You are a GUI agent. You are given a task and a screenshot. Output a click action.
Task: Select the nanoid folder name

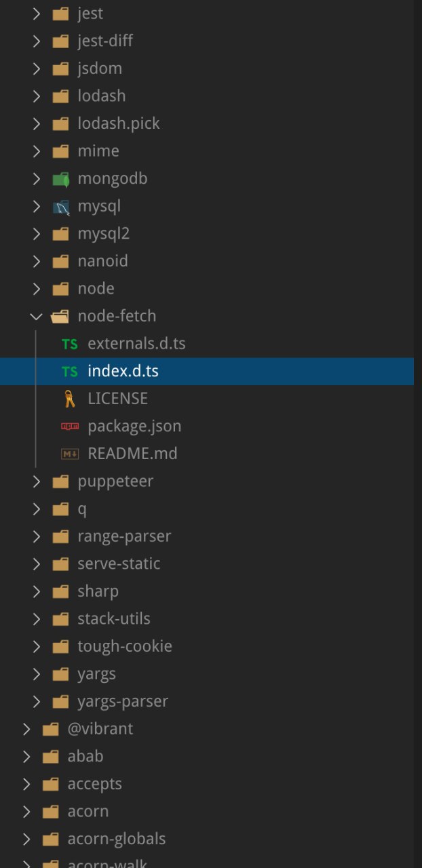click(x=102, y=261)
